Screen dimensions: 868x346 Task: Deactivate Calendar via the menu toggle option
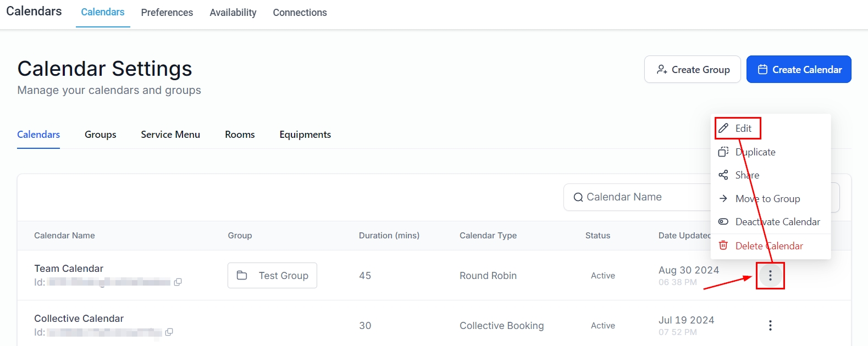click(777, 222)
